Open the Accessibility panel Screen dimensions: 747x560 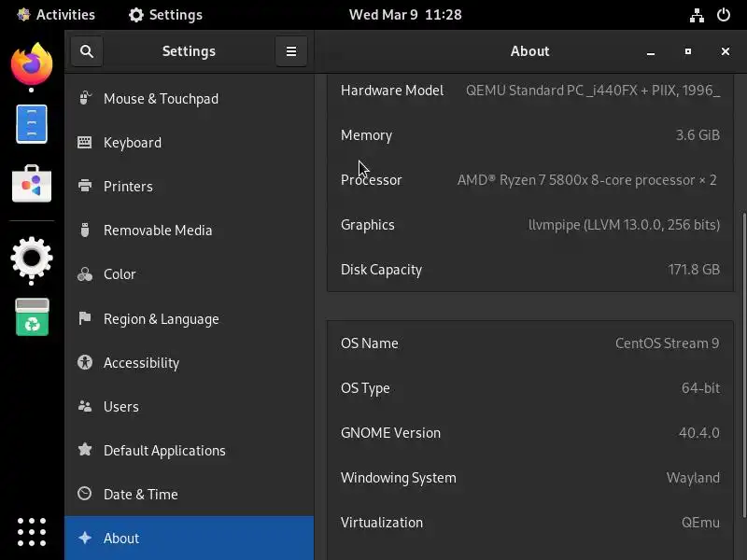tap(141, 363)
